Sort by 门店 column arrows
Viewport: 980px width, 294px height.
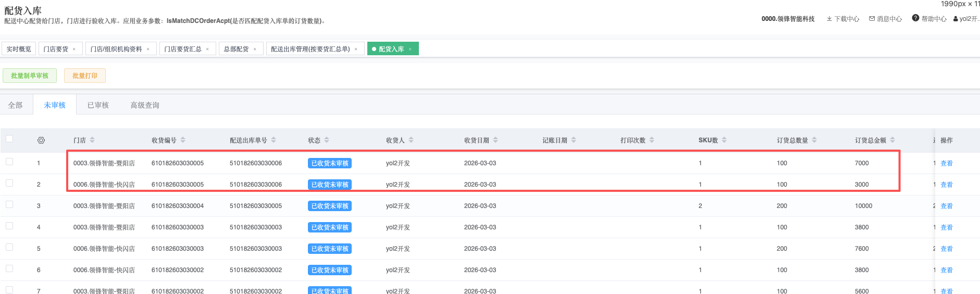[92, 140]
